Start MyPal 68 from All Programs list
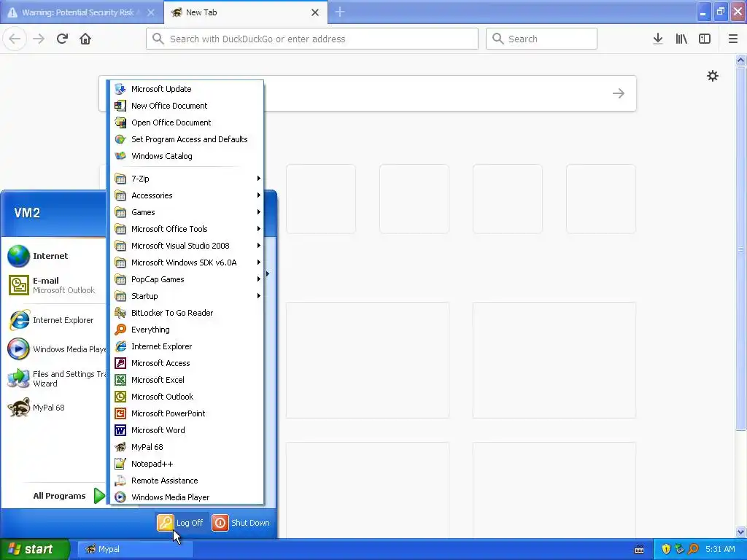This screenshot has height=560, width=747. coord(186,447)
